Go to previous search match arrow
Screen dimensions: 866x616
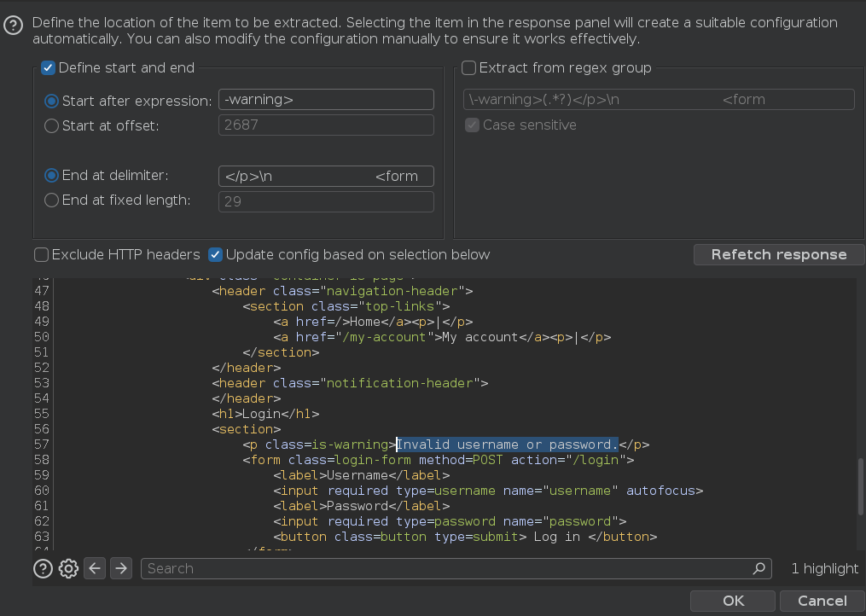95,568
